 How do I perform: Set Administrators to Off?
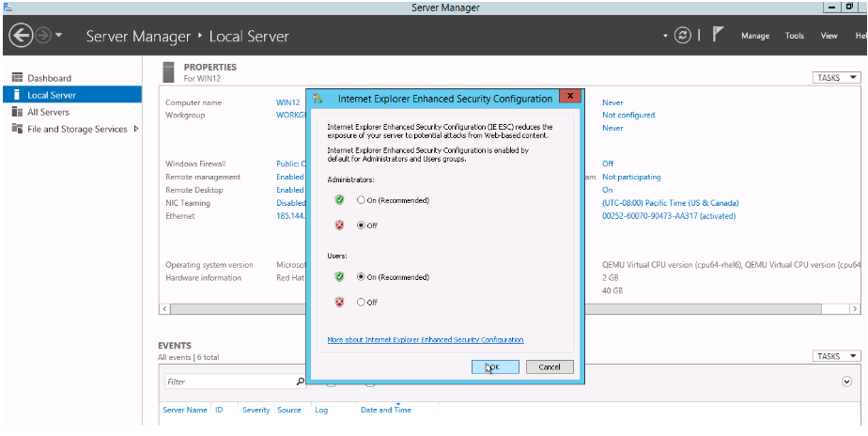(361, 226)
